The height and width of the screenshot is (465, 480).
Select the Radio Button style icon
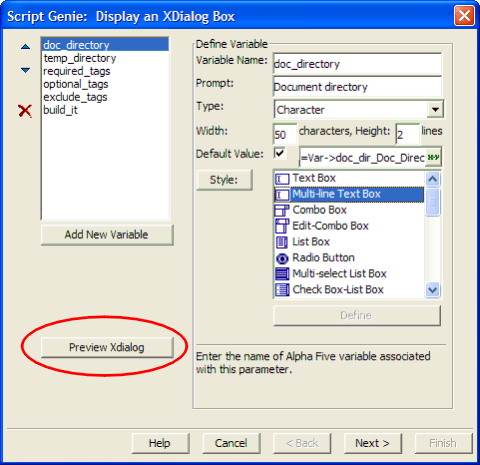coord(282,258)
